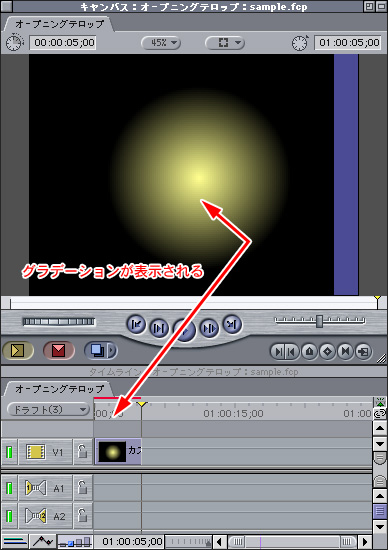Toggle the V1 track lock

pyautogui.click(x=82, y=451)
